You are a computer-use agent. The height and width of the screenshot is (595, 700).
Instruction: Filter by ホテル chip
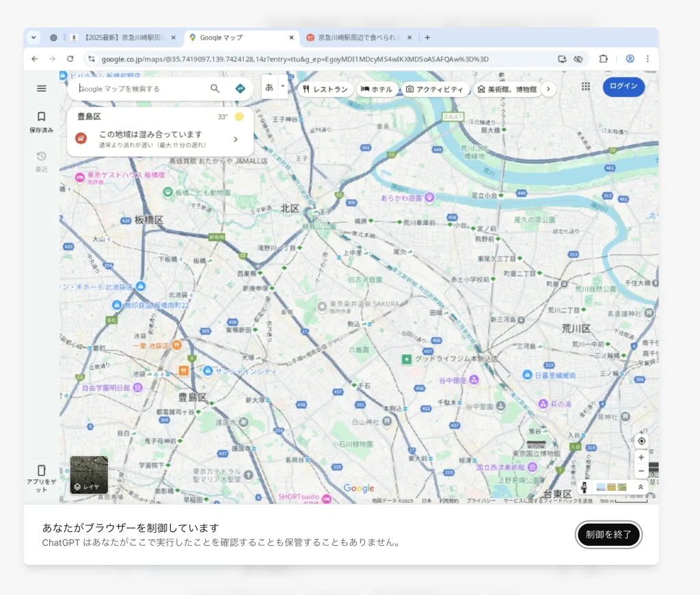pyautogui.click(x=377, y=90)
